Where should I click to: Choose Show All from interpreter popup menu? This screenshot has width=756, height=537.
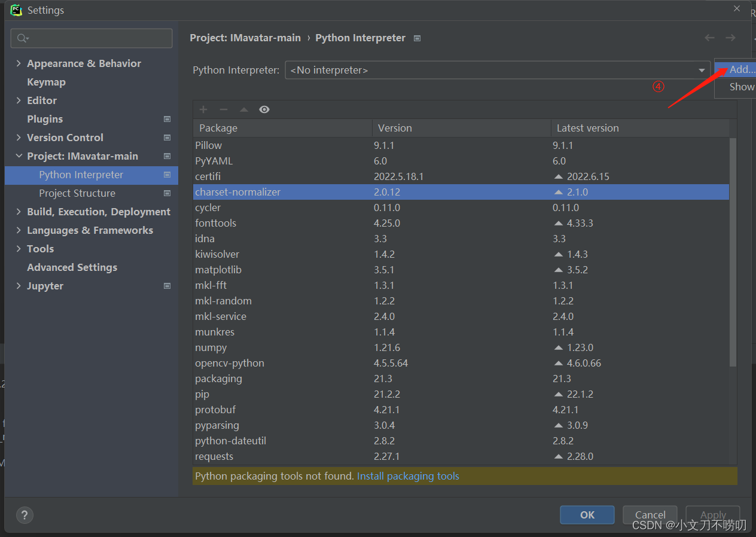(x=736, y=87)
